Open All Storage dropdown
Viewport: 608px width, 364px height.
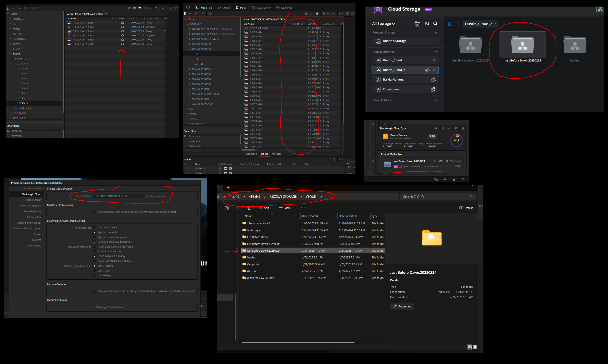coord(383,24)
